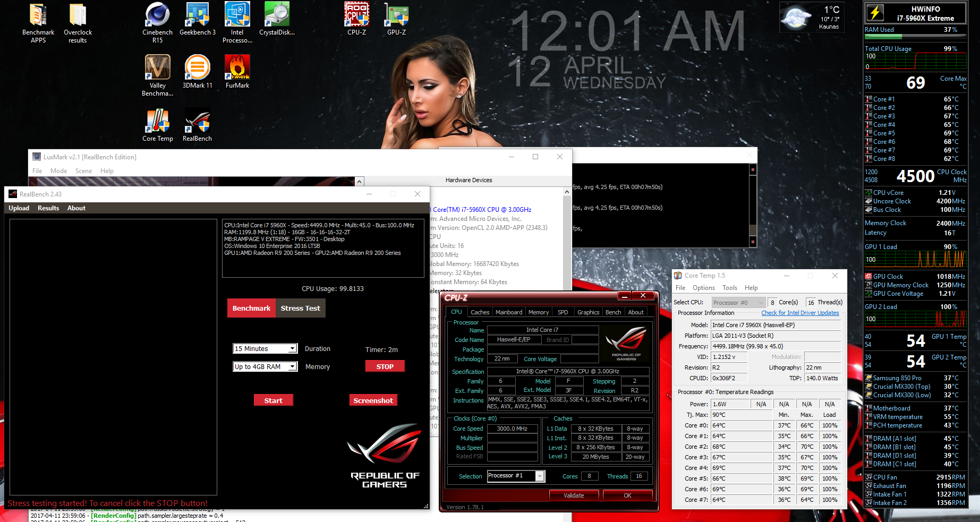Click the CPU vCore sensor icon
The height and width of the screenshot is (522, 980).
[x=868, y=193]
